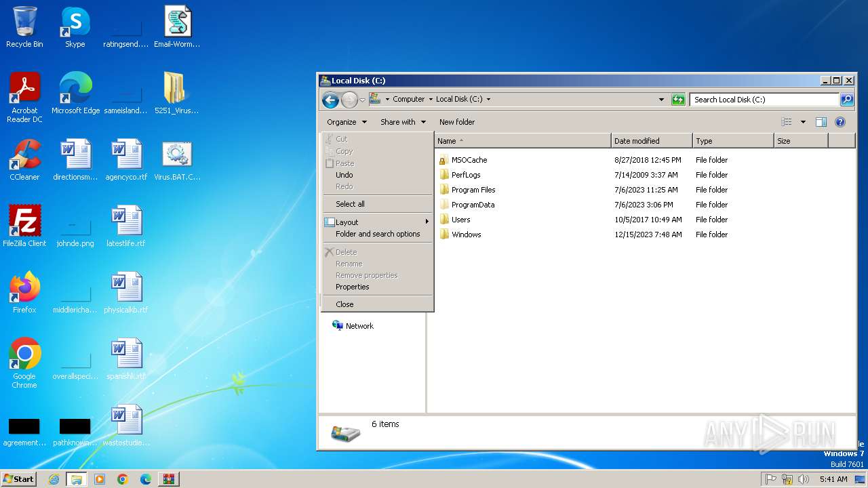Choose Undo from the Organize menu
The width and height of the screenshot is (868, 488).
[x=378, y=175]
